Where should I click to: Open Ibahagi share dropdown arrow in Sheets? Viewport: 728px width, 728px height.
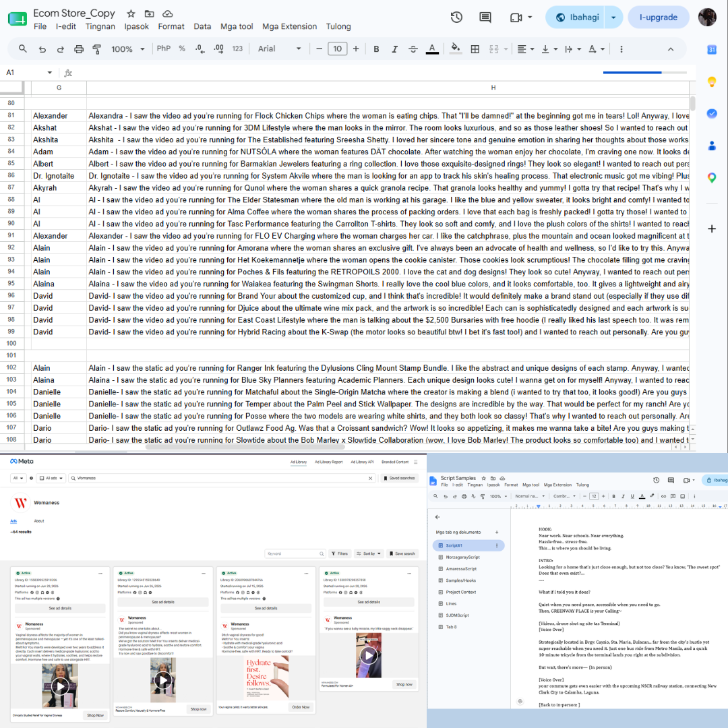pos(613,17)
